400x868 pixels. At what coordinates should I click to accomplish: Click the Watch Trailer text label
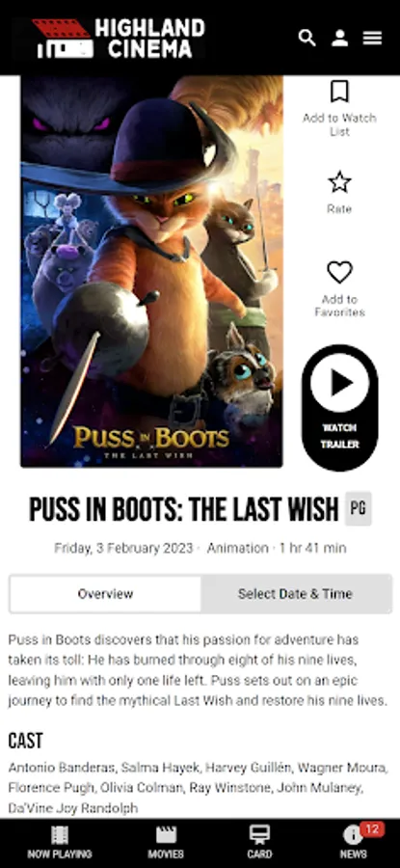339,436
